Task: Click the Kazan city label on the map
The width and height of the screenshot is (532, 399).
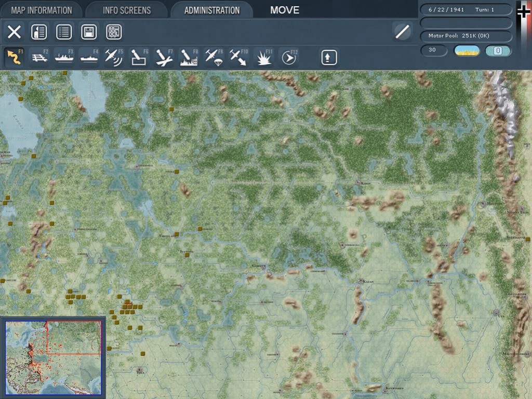Action: [368, 282]
